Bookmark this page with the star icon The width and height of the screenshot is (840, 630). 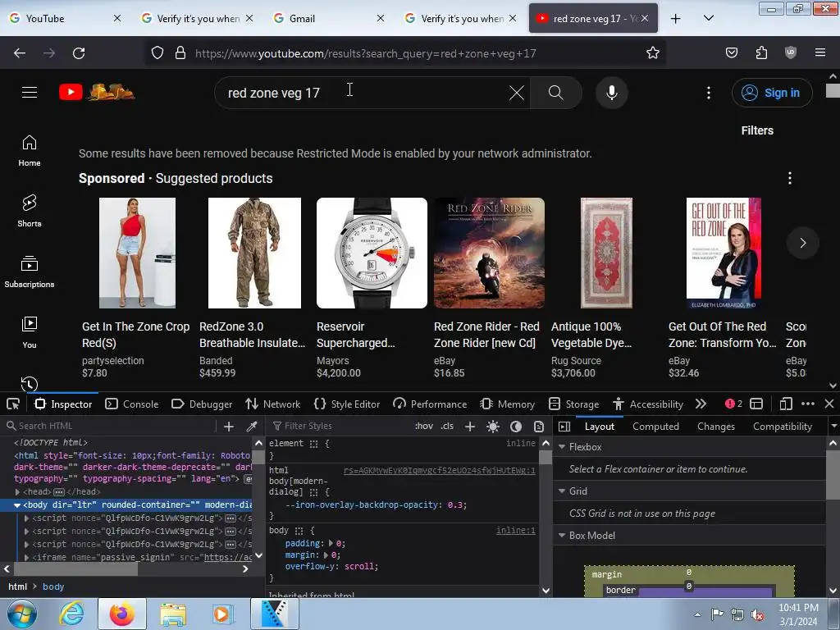tap(652, 53)
